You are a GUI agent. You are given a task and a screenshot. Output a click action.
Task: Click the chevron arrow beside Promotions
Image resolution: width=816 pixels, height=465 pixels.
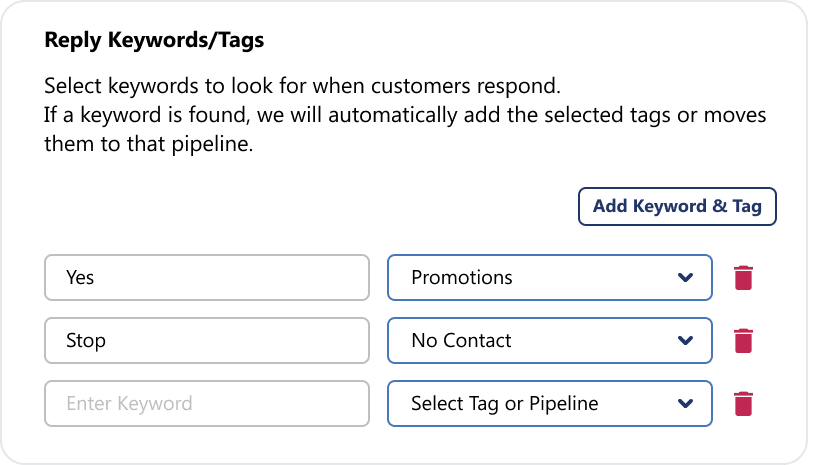tap(685, 278)
